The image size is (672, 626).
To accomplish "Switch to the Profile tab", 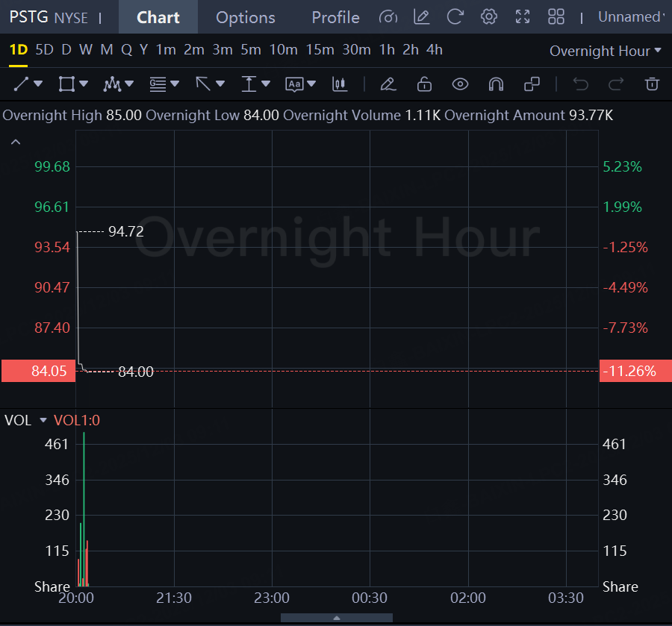I will (x=335, y=17).
